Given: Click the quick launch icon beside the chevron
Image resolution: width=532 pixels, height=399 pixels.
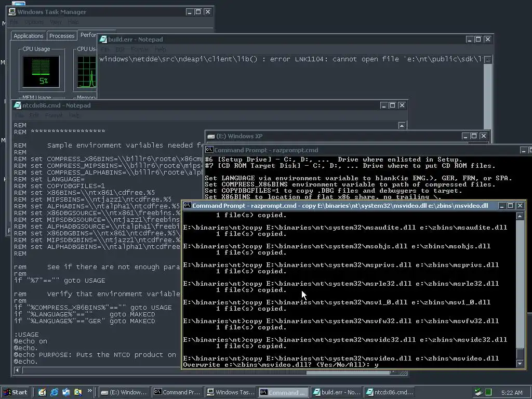Looking at the screenshot, I should [x=78, y=392].
